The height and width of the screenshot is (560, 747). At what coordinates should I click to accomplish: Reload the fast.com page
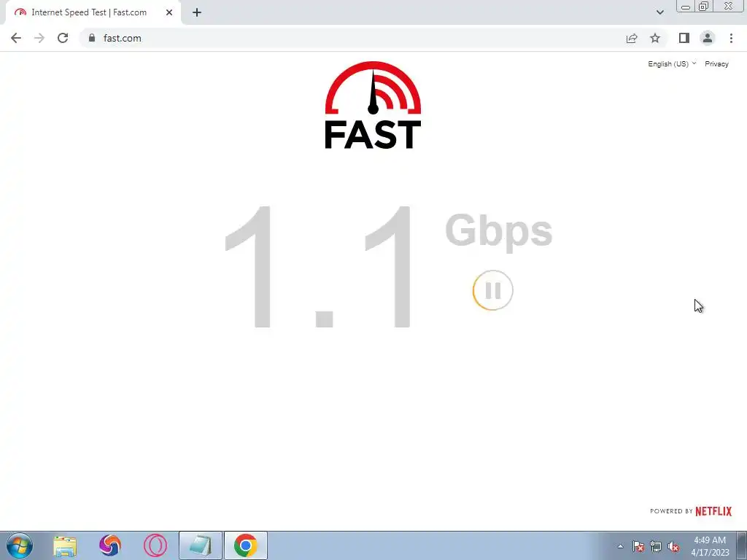63,38
